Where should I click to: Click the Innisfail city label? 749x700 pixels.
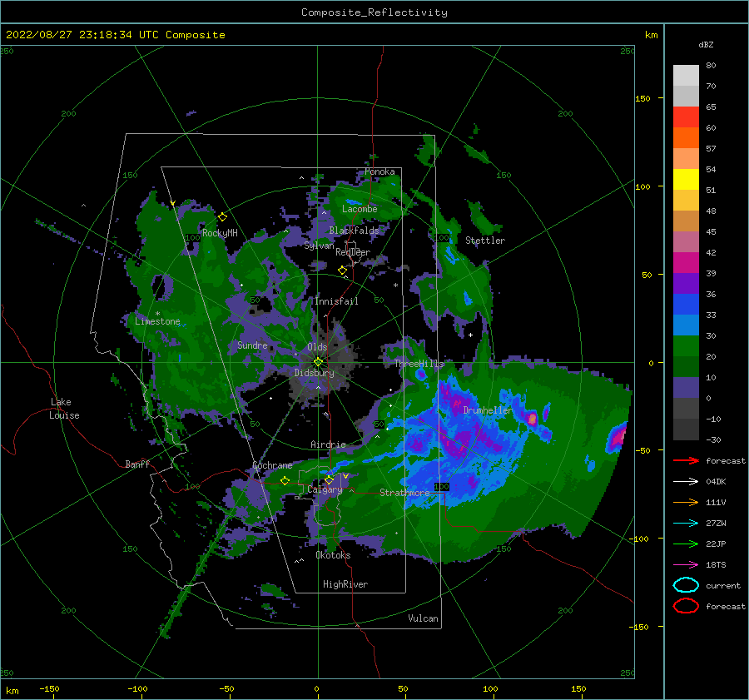(336, 301)
